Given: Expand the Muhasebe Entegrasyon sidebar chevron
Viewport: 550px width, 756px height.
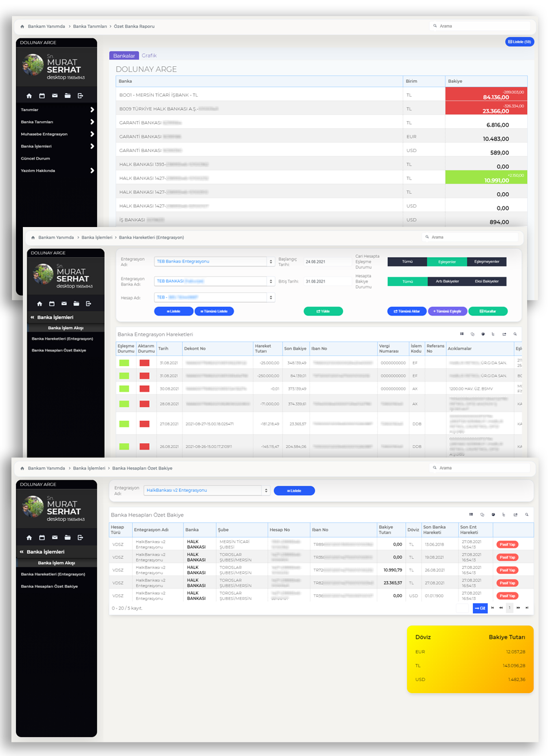Looking at the screenshot, I should [92, 134].
